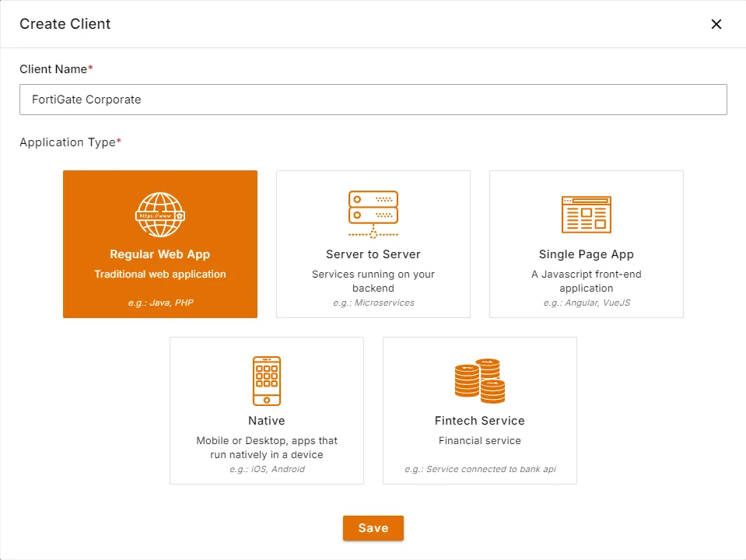The height and width of the screenshot is (560, 746).
Task: Click the padlock symbol inside the globe icon
Action: [180, 216]
